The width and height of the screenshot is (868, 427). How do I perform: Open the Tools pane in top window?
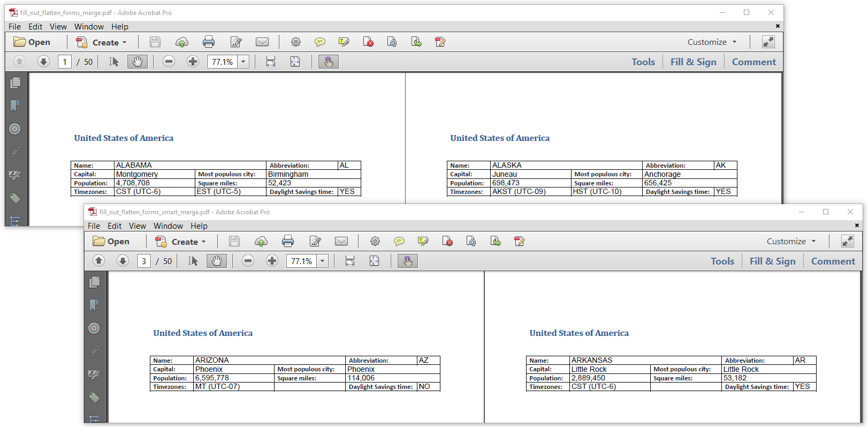[x=643, y=62]
